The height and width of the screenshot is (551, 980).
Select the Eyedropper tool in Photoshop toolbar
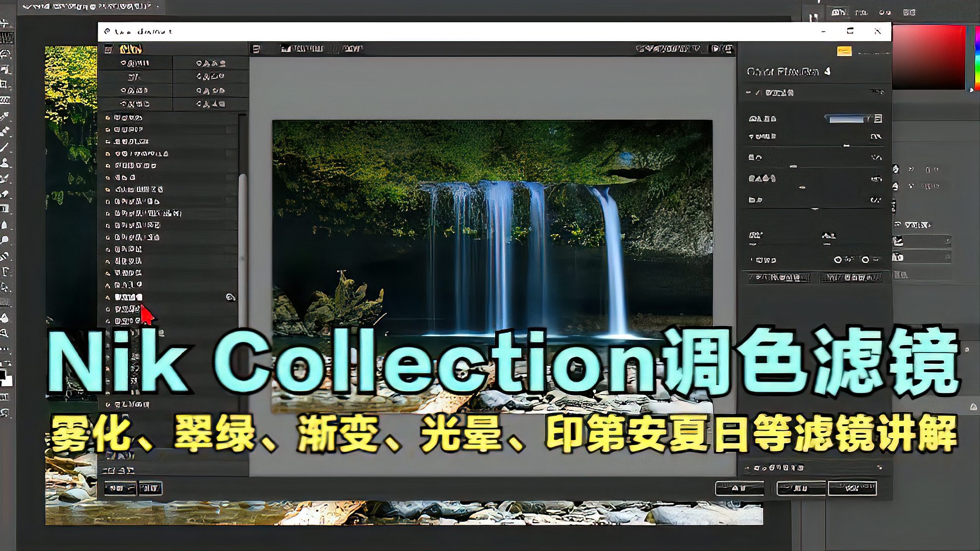(5, 116)
